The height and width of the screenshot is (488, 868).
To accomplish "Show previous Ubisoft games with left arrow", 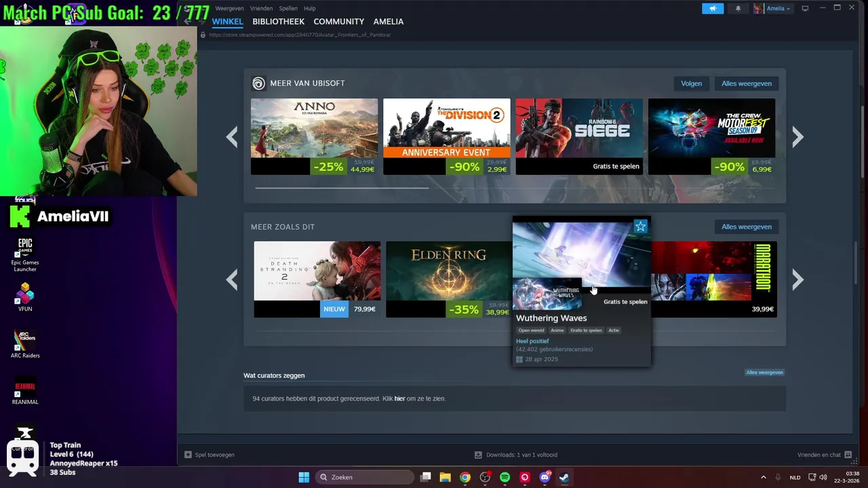I will (232, 137).
